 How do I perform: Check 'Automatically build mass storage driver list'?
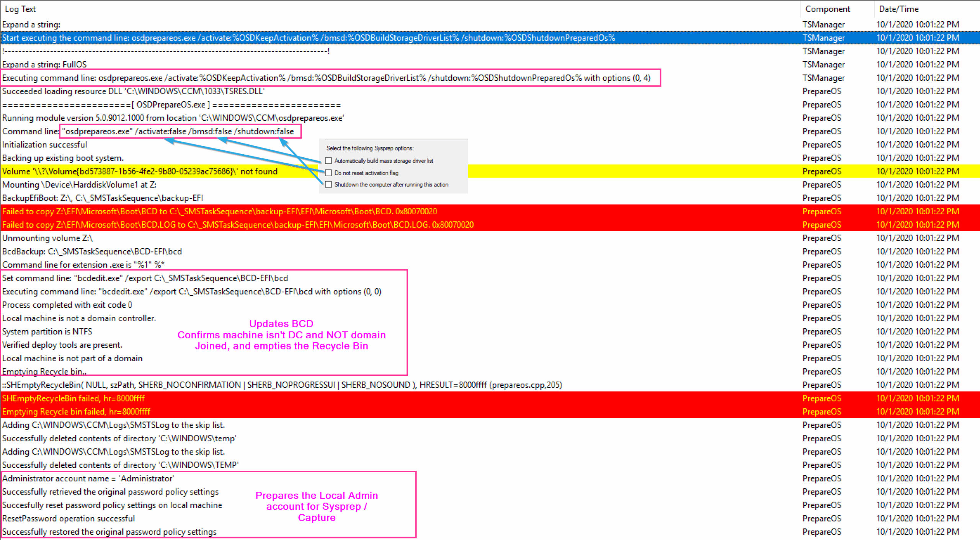[x=328, y=161]
